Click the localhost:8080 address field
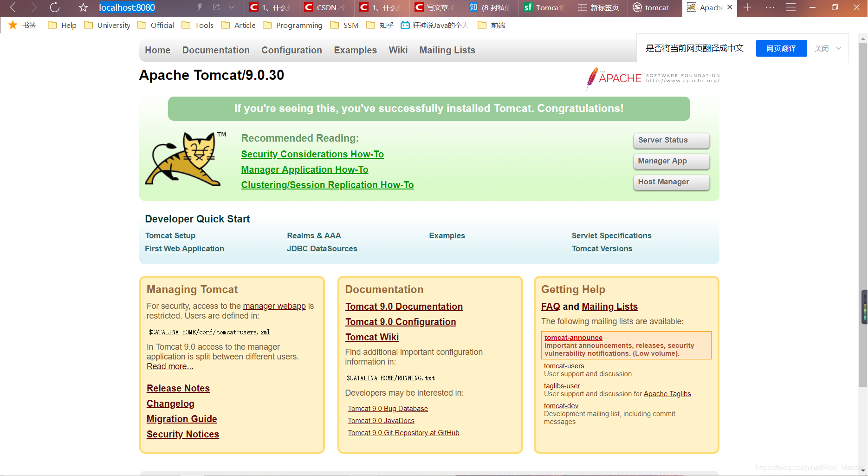 coord(127,7)
